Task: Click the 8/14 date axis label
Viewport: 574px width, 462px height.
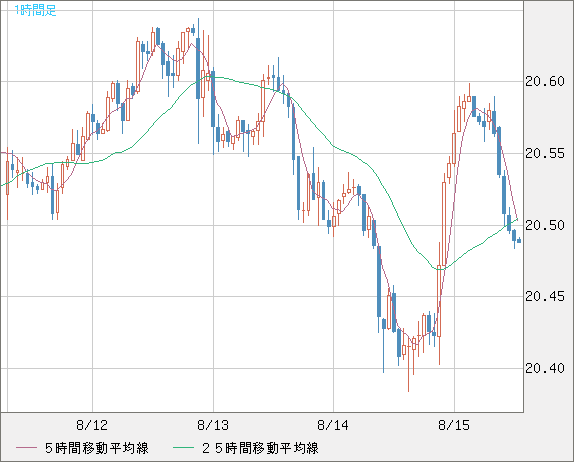Action: [333, 425]
